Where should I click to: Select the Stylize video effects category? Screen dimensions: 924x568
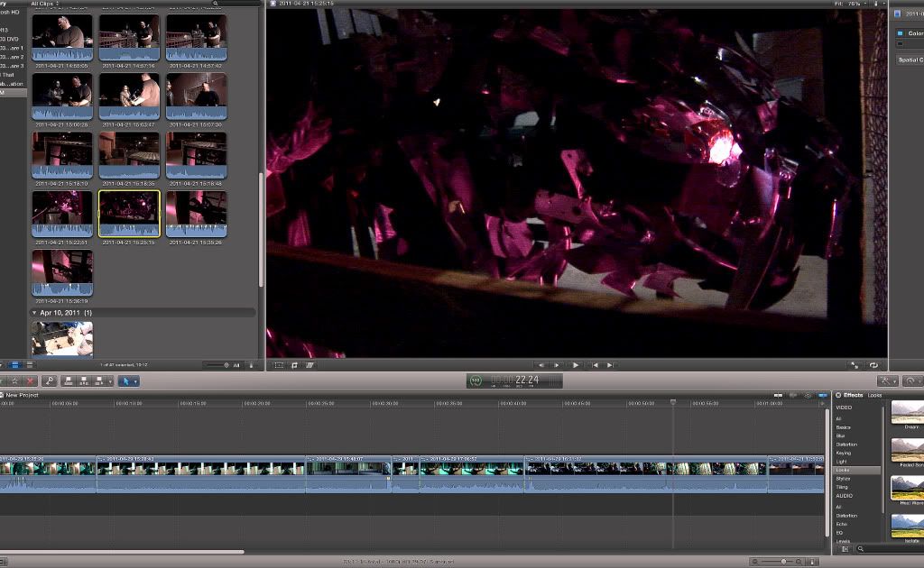[x=844, y=479]
